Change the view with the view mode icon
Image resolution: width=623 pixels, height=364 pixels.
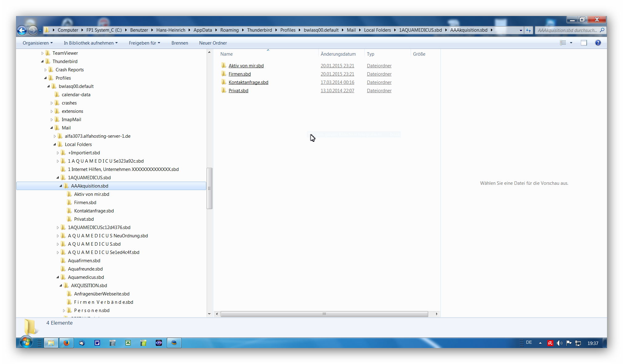pos(563,43)
